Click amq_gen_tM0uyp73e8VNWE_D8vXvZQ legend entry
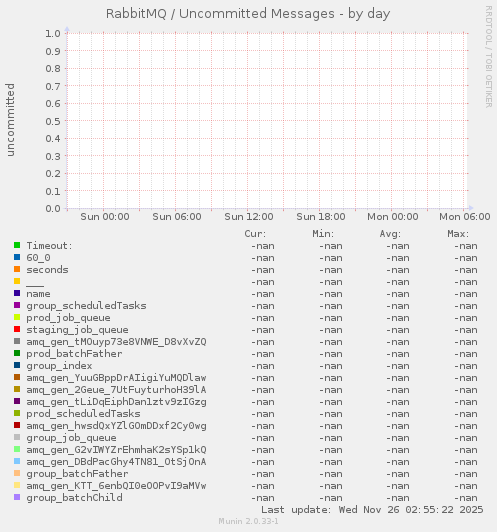The height and width of the screenshot is (532, 497). pyautogui.click(x=116, y=342)
